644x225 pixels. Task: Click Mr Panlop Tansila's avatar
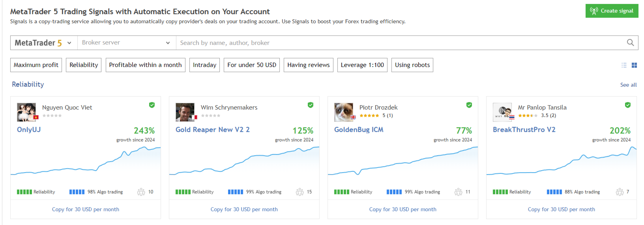tap(502, 112)
